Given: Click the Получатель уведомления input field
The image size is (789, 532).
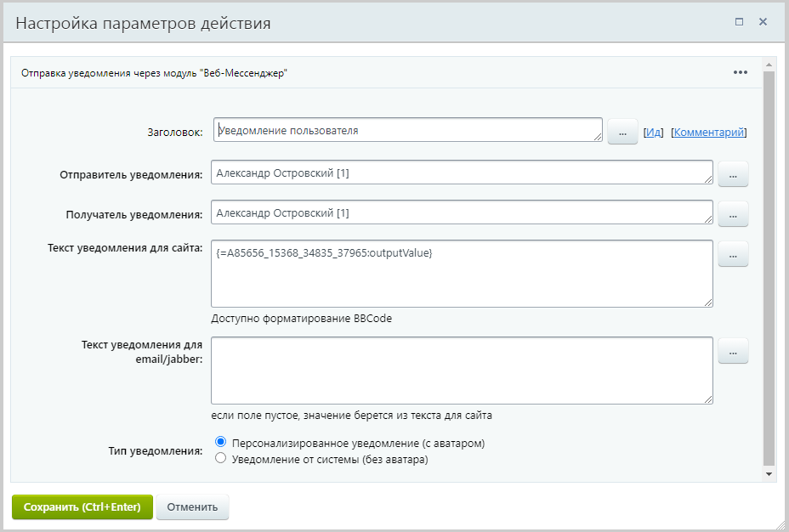Looking at the screenshot, I should (461, 212).
